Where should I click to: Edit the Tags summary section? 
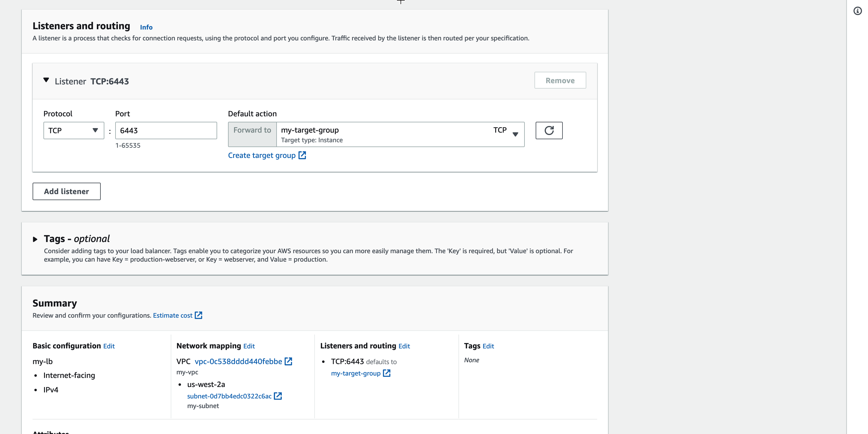coord(488,346)
